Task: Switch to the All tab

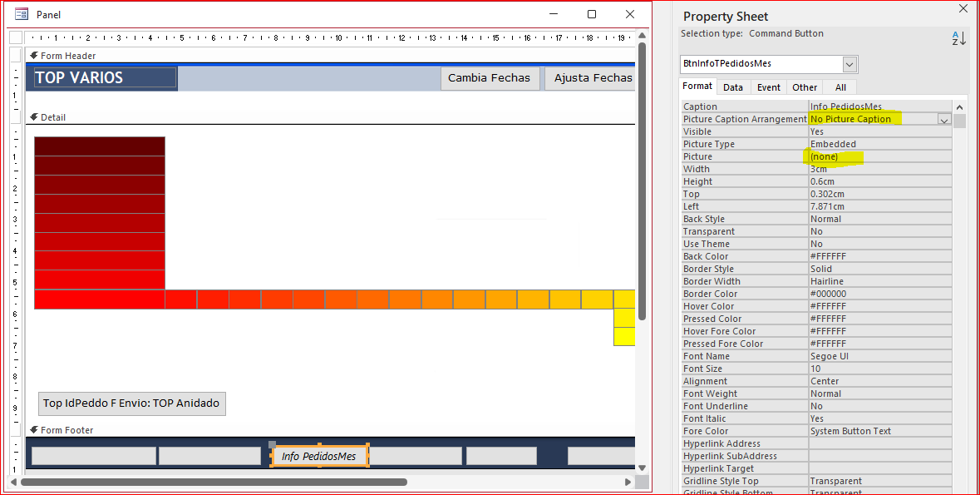Action: tap(840, 87)
